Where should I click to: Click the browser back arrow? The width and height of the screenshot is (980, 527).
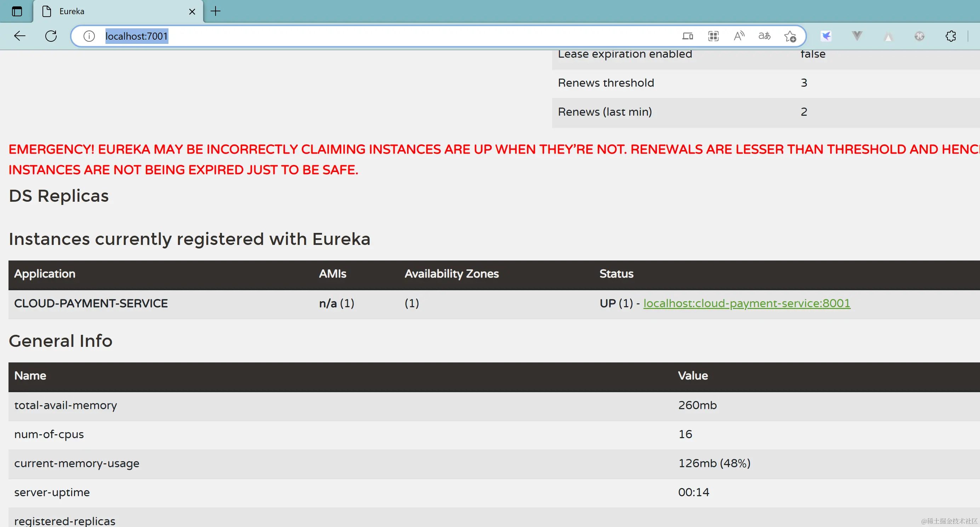click(x=19, y=36)
